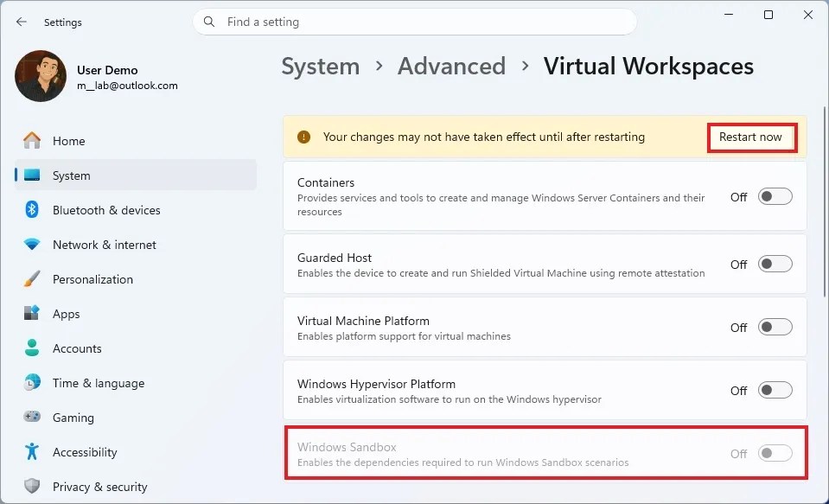Turn on Windows Hypervisor Platform switch

point(775,390)
